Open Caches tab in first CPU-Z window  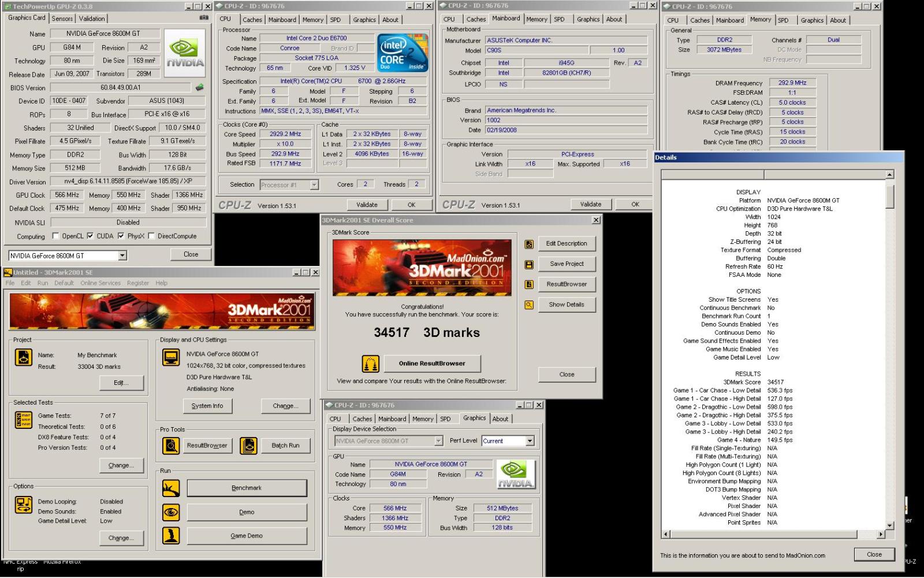point(252,20)
